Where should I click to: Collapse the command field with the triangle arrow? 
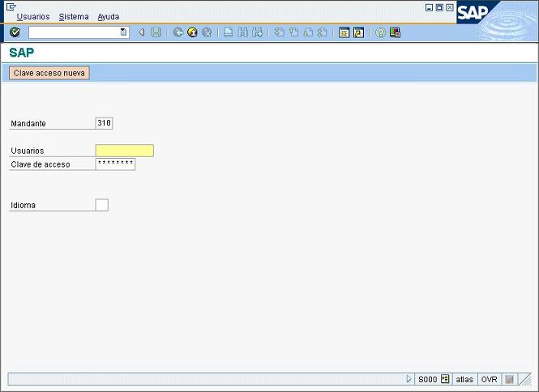pyautogui.click(x=141, y=32)
